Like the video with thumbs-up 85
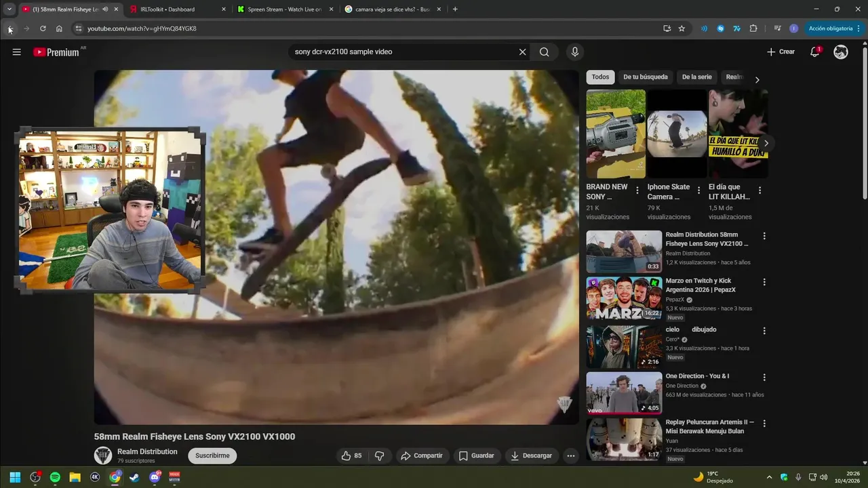The image size is (868, 488). click(351, 455)
